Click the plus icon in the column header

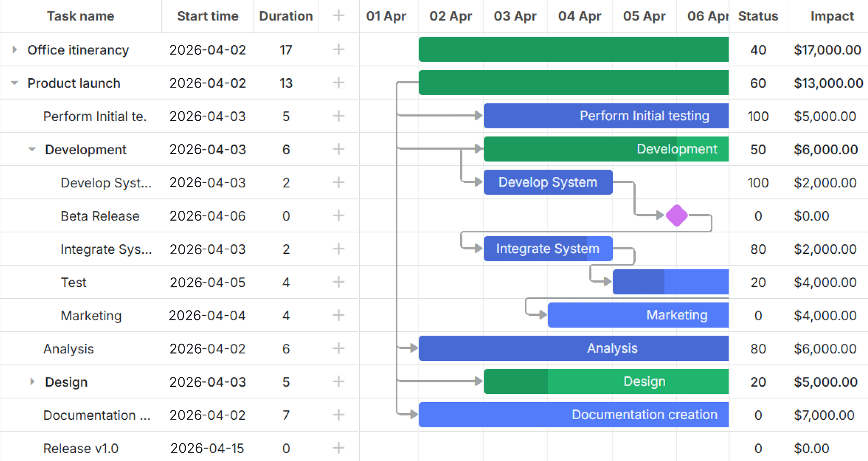pos(338,16)
